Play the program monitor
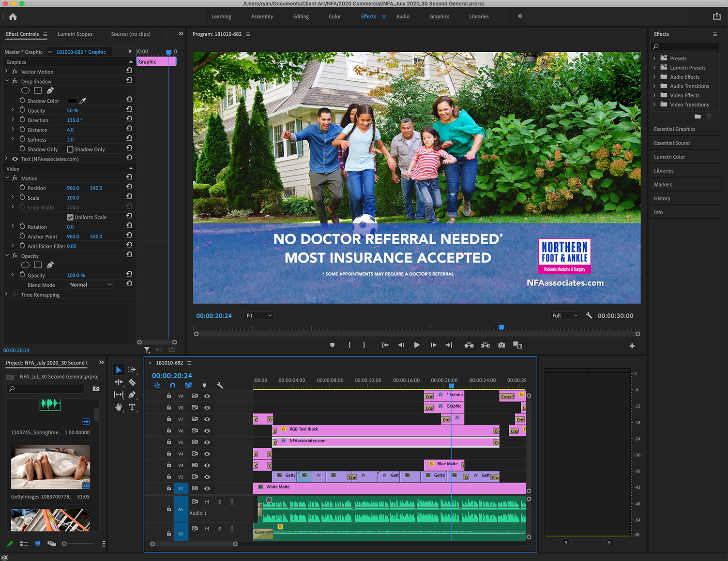Viewport: 728px width, 561px height. coord(417,345)
